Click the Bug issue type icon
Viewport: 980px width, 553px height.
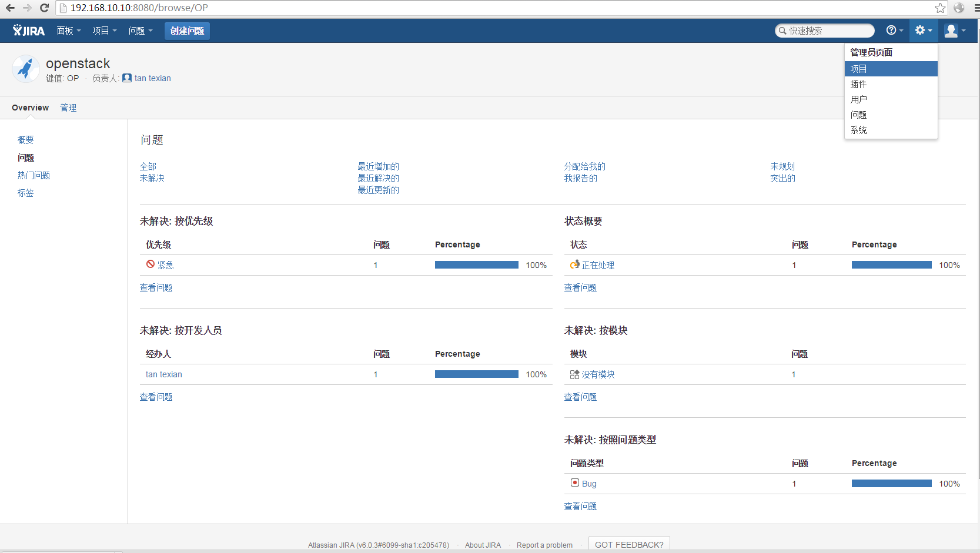pyautogui.click(x=575, y=482)
